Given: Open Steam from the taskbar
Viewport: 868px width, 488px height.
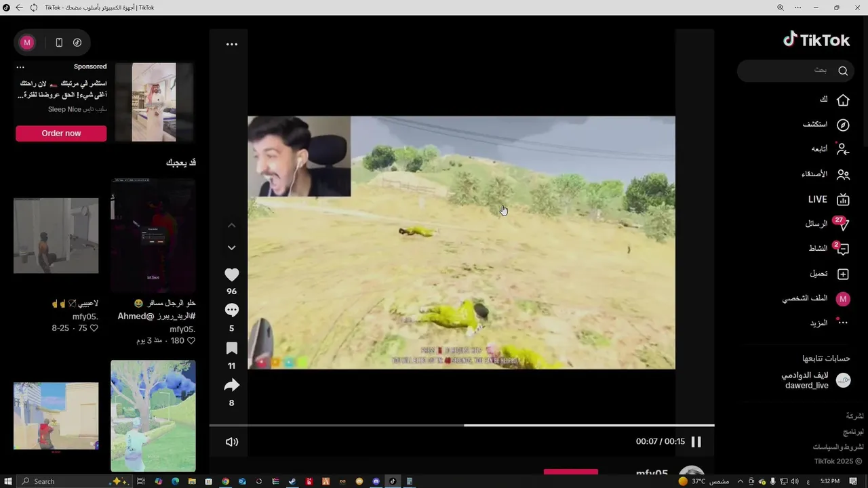Looking at the screenshot, I should point(292,481).
